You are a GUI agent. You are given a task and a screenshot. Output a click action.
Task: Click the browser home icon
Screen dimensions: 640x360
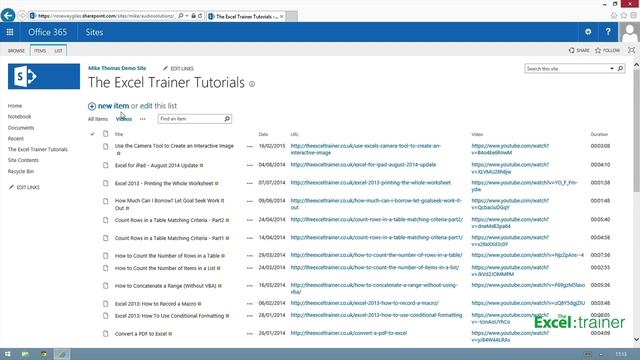pos(614,16)
